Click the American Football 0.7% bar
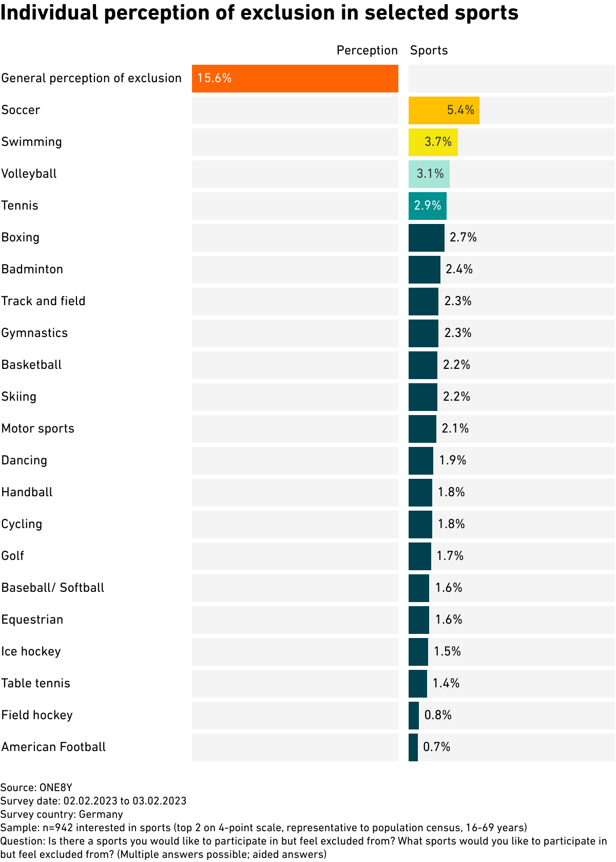The image size is (616, 862). 413,747
